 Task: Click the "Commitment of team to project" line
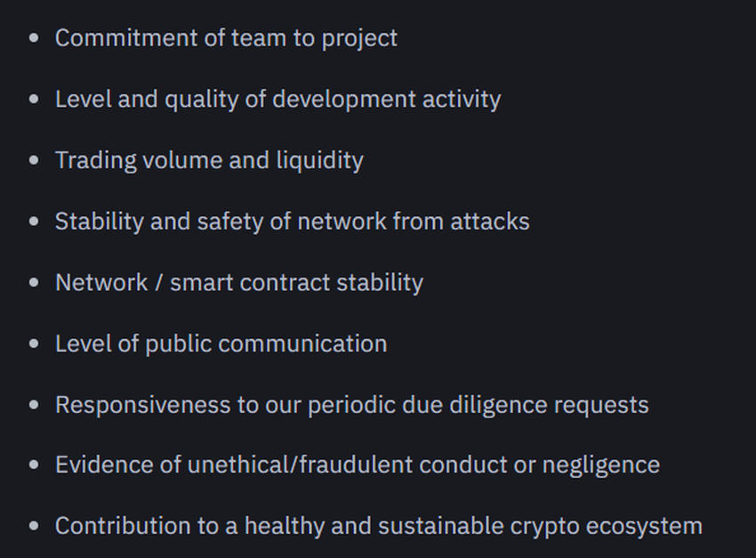pos(226,38)
